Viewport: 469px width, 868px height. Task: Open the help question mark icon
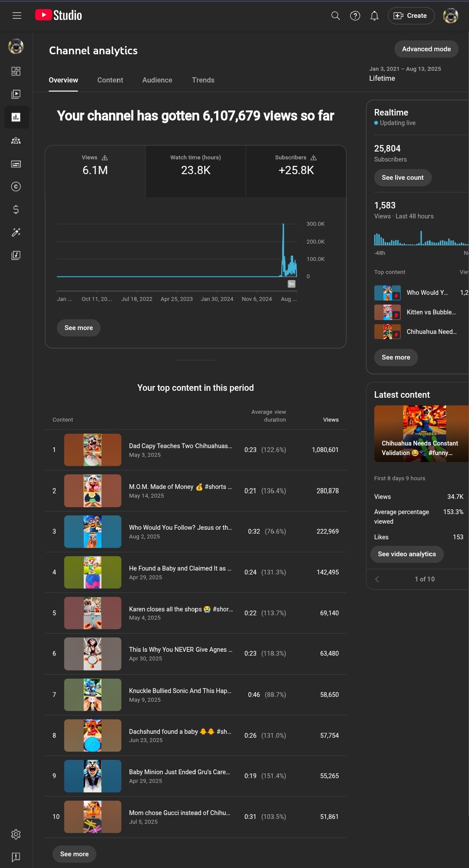(355, 16)
